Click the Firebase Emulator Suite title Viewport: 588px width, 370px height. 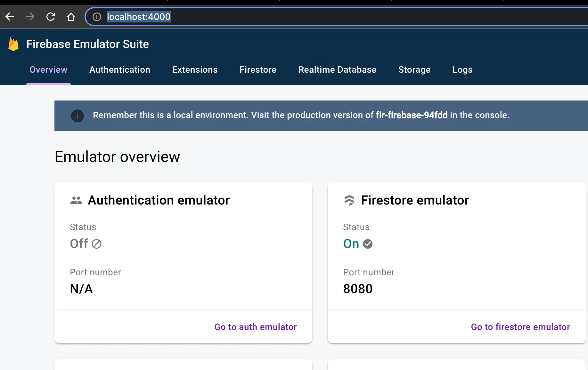point(87,44)
